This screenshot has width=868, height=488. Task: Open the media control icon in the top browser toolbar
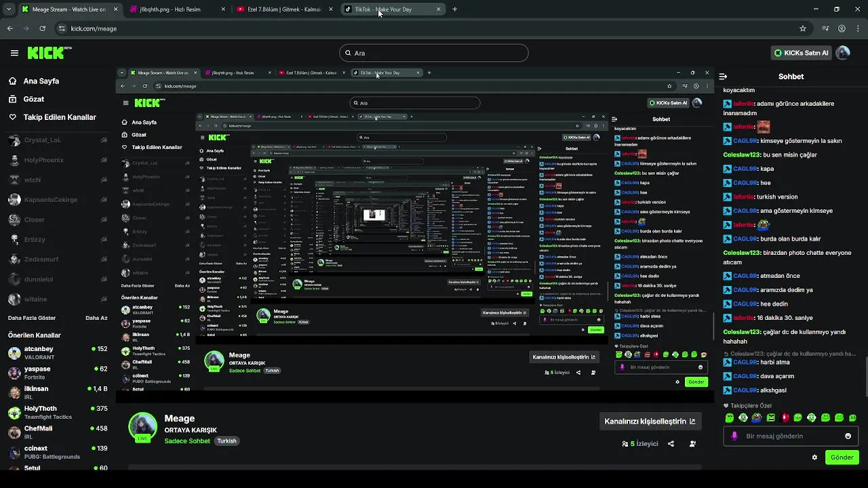pyautogui.click(x=825, y=28)
